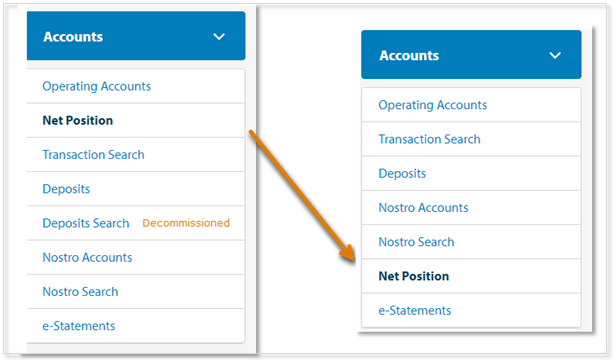The height and width of the screenshot is (363, 616).
Task: Click the right Accounts header bar
Action: 471,55
